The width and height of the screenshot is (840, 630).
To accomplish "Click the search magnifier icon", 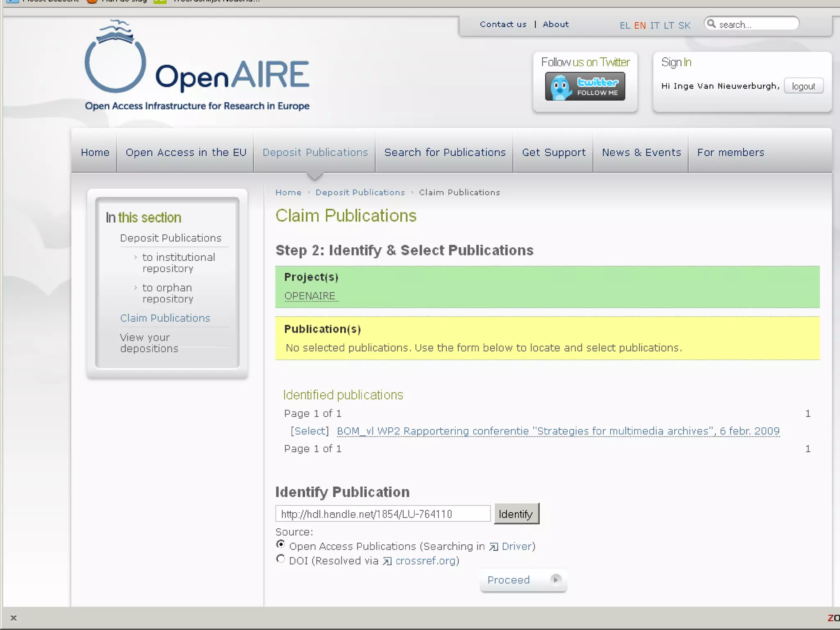I will click(x=712, y=24).
